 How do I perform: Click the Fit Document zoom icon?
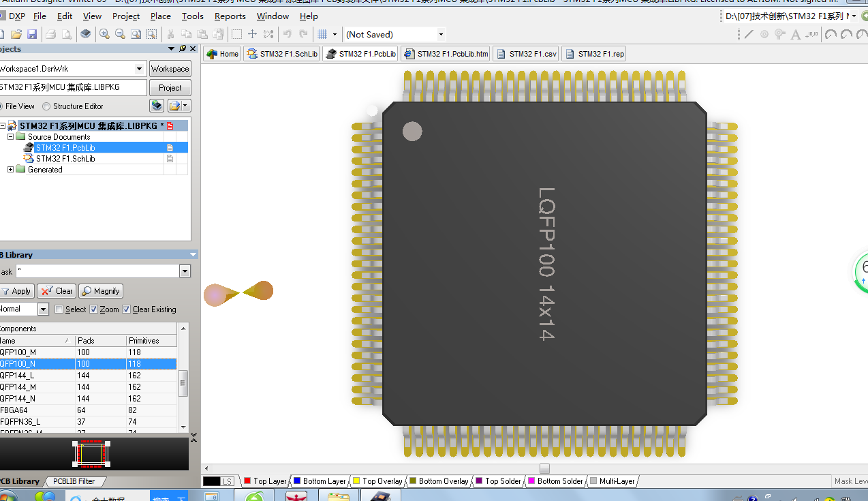pos(136,34)
